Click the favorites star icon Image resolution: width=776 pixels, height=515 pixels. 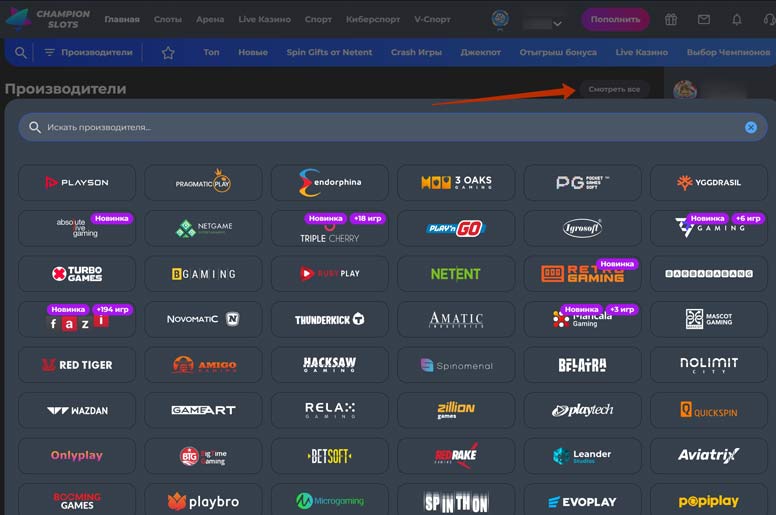pyautogui.click(x=168, y=53)
